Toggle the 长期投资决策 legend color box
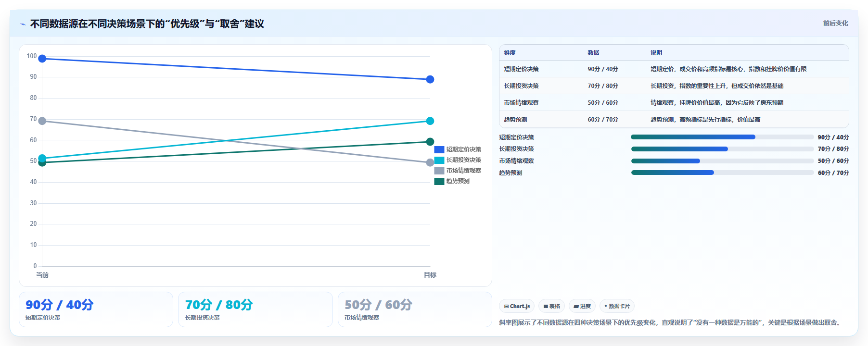 pyautogui.click(x=439, y=160)
